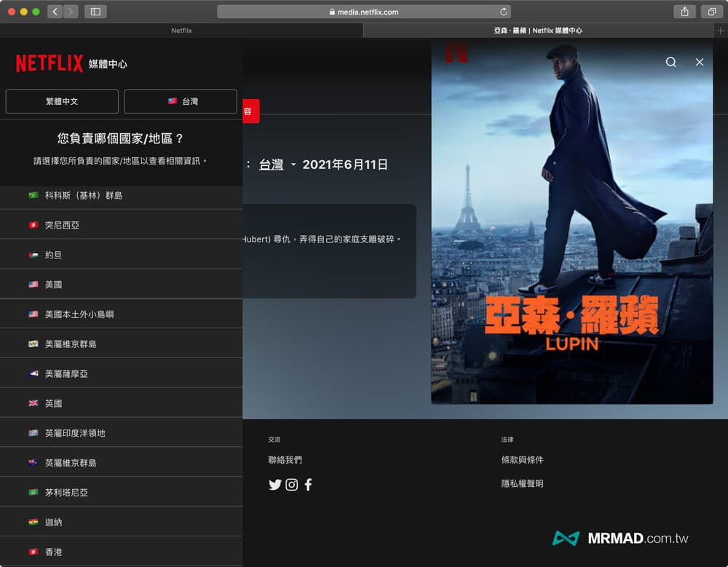
Task: Open search on the Lupin overlay
Action: pos(670,62)
